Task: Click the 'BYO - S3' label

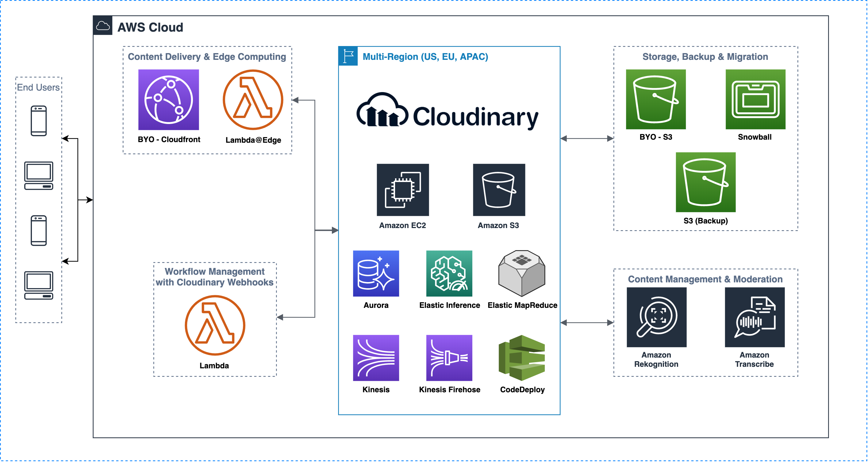Action: pos(656,137)
